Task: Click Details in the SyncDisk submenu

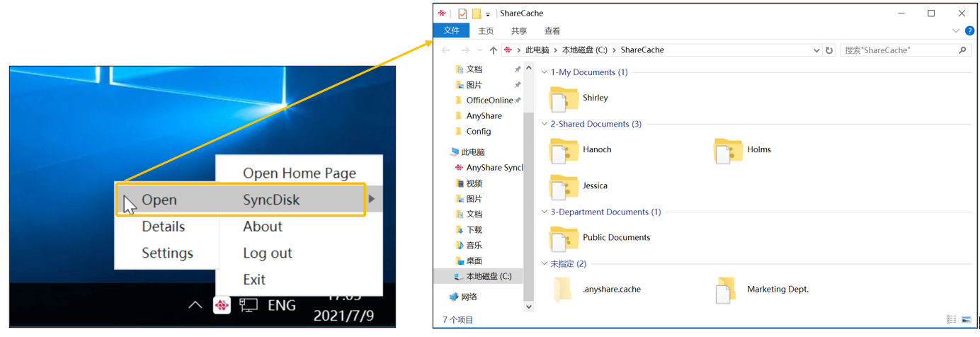Action: coord(164,227)
